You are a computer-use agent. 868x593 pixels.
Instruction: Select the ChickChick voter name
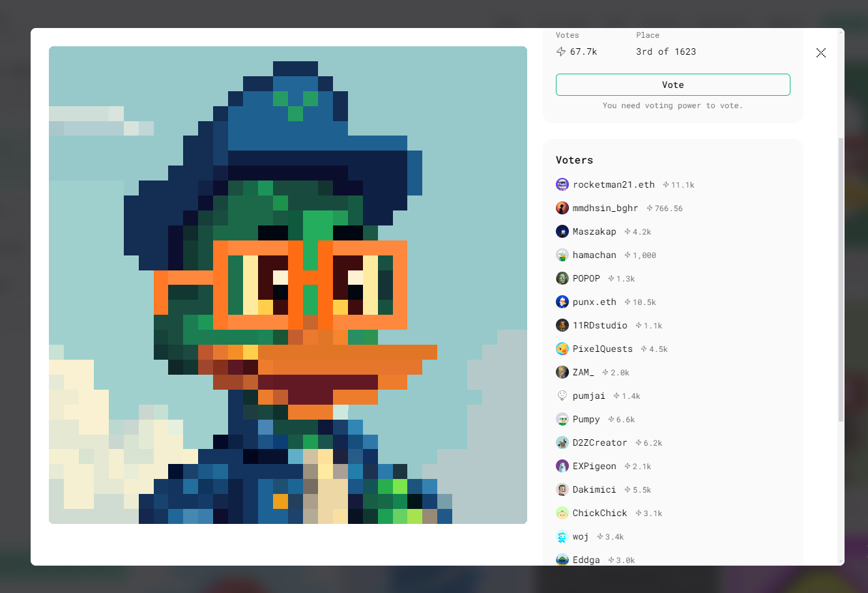pyautogui.click(x=600, y=513)
